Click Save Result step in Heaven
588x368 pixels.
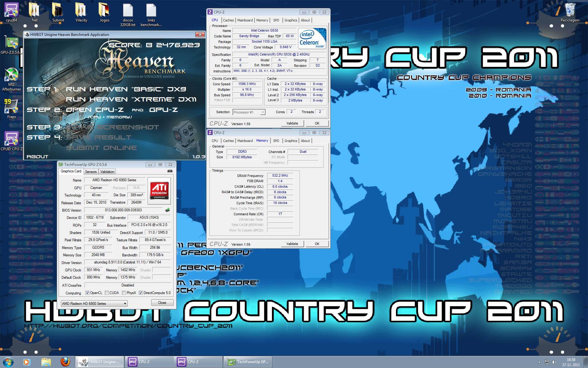pos(99,137)
